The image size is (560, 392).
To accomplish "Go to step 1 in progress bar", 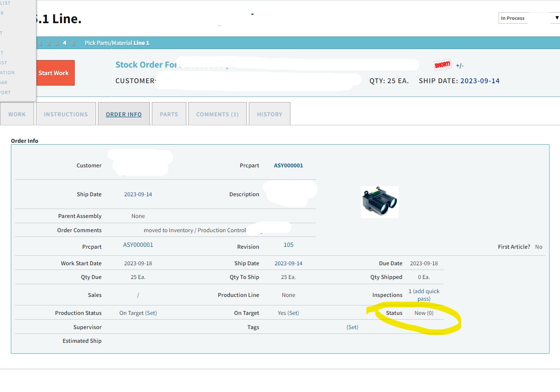I will 40,43.
